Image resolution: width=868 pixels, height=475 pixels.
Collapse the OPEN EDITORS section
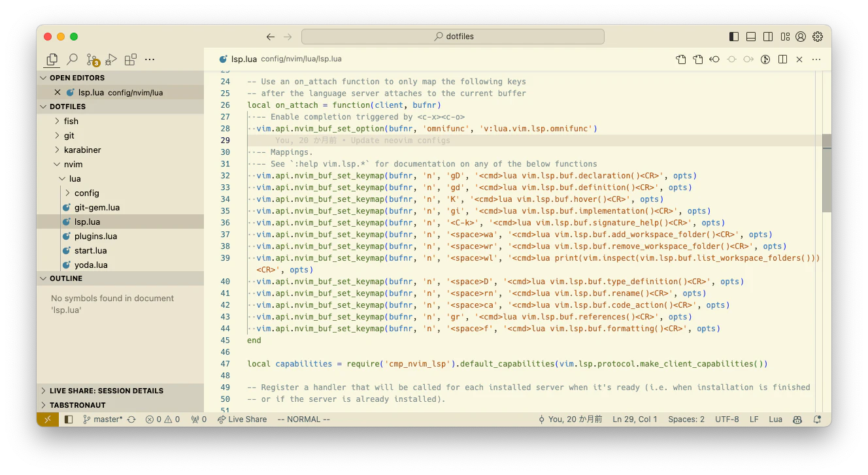tap(120, 78)
